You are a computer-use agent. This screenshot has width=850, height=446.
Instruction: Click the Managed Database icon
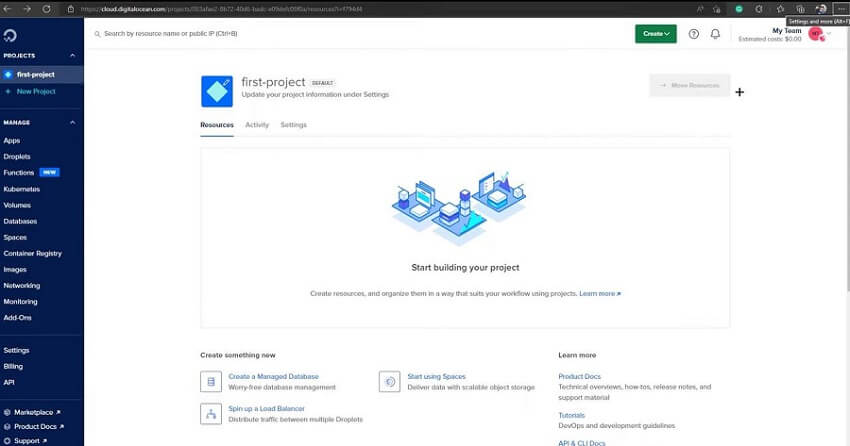(x=211, y=381)
